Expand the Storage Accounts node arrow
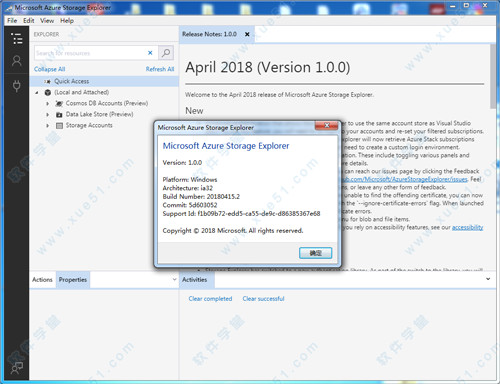Image resolution: width=500 pixels, height=384 pixels. pyautogui.click(x=47, y=126)
